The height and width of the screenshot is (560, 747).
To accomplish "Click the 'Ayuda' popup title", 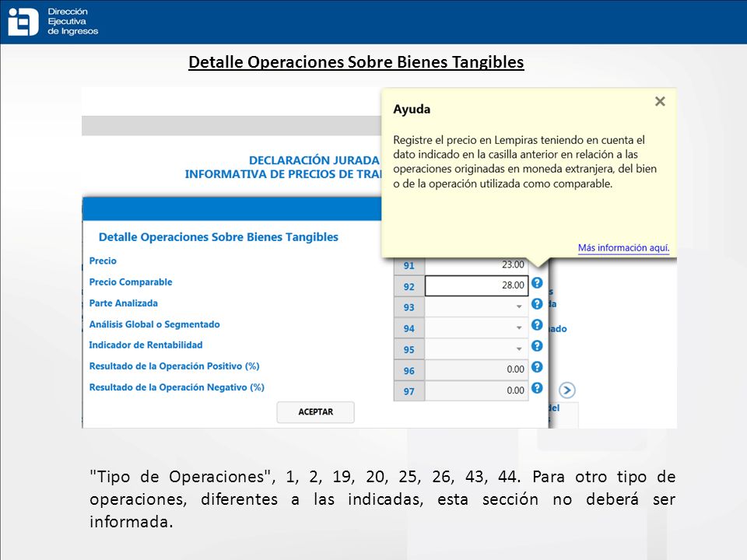I will coord(412,109).
